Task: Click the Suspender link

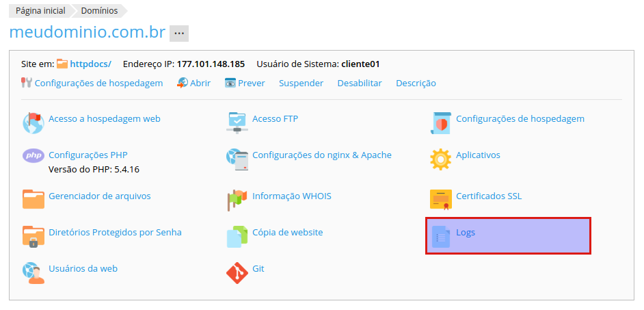Action: tap(301, 83)
